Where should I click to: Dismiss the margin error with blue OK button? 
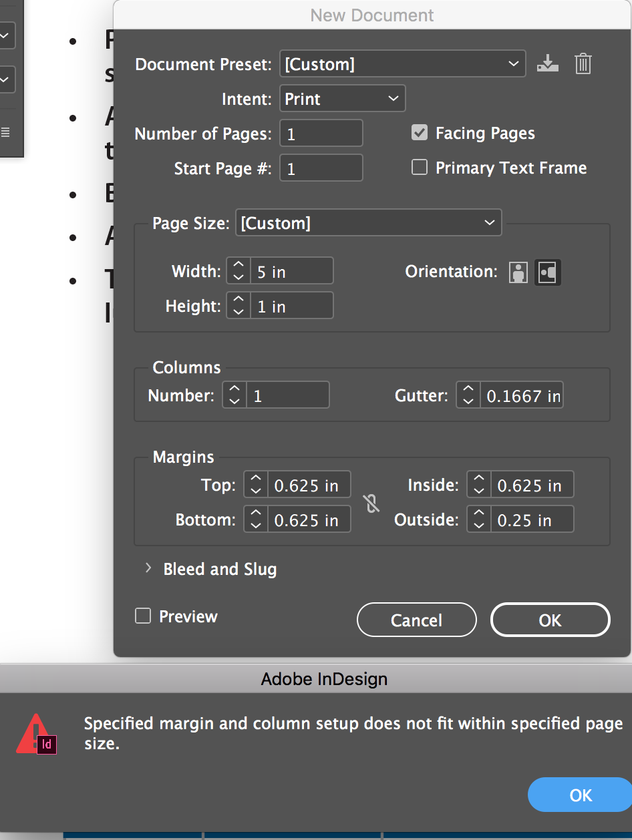coord(579,795)
